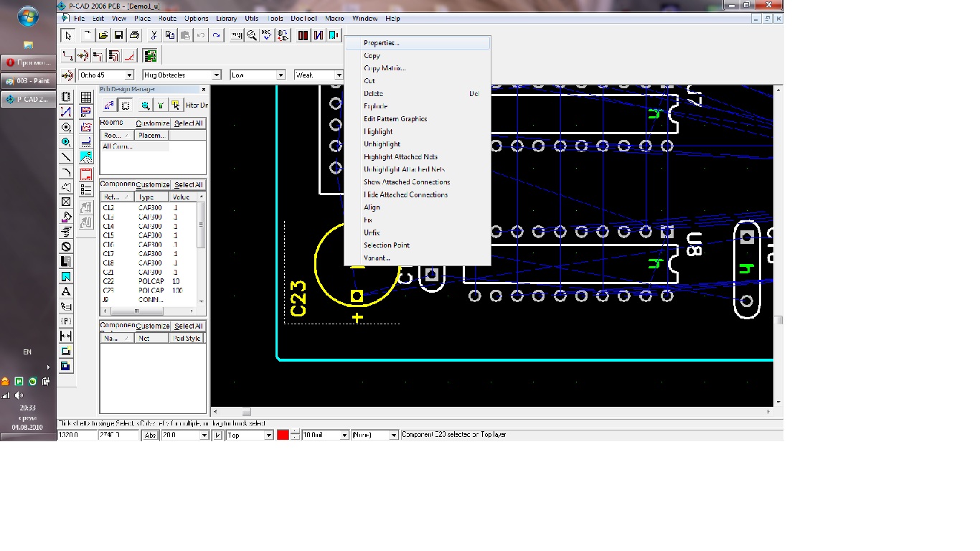The height and width of the screenshot is (551, 980).
Task: Select the Place Line tool
Action: pos(66,157)
